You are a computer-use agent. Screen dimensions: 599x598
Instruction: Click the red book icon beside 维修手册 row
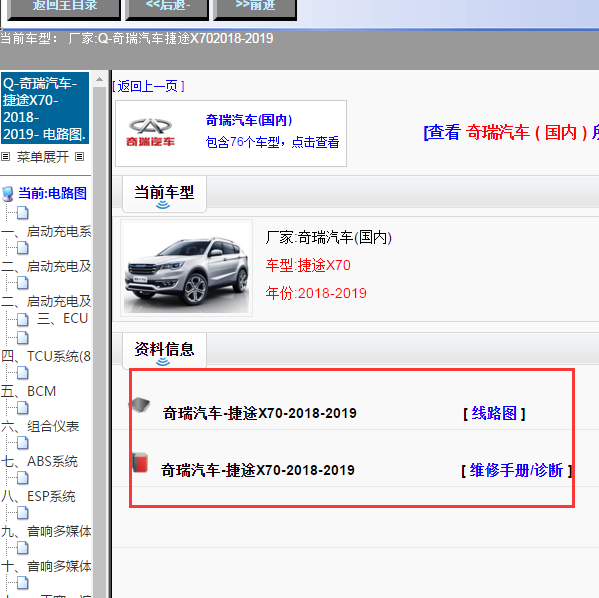pyautogui.click(x=140, y=463)
